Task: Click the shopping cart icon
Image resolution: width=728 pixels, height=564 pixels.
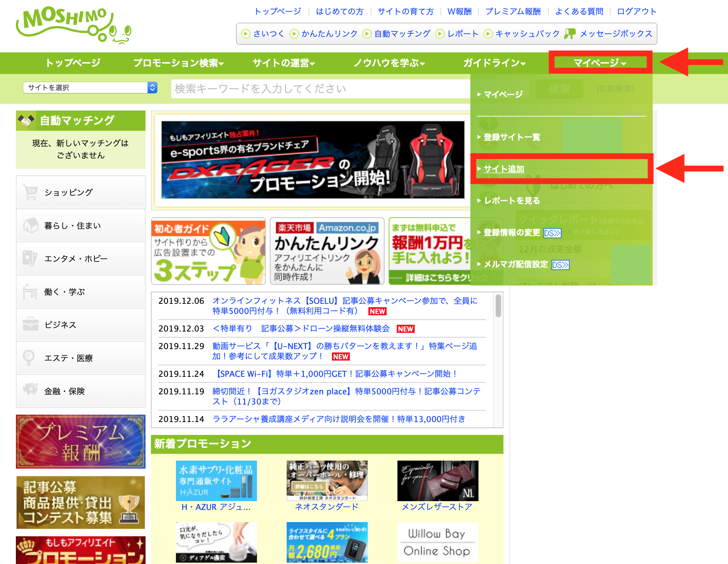Action: click(30, 192)
